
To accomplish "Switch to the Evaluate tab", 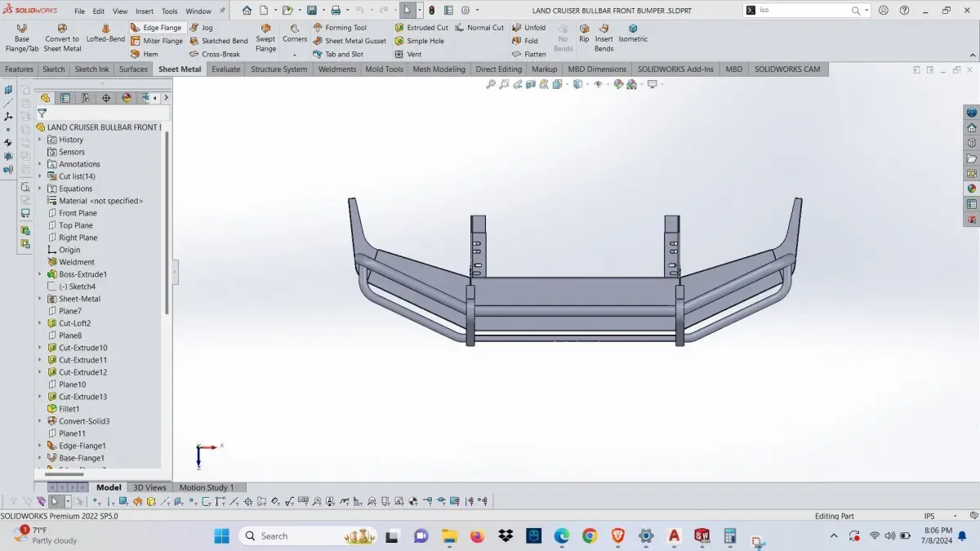I will (226, 69).
